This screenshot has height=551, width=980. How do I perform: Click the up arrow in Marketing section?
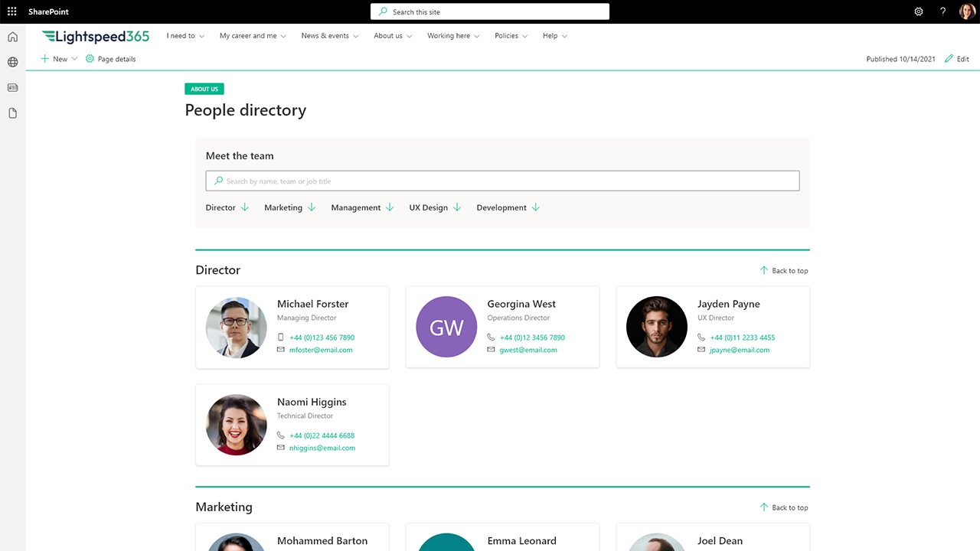[764, 507]
